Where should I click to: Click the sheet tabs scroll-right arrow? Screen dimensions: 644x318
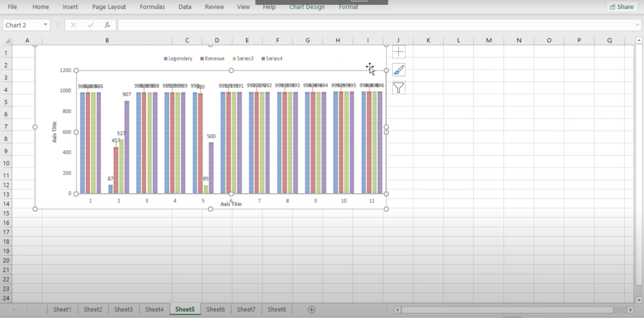click(x=27, y=309)
